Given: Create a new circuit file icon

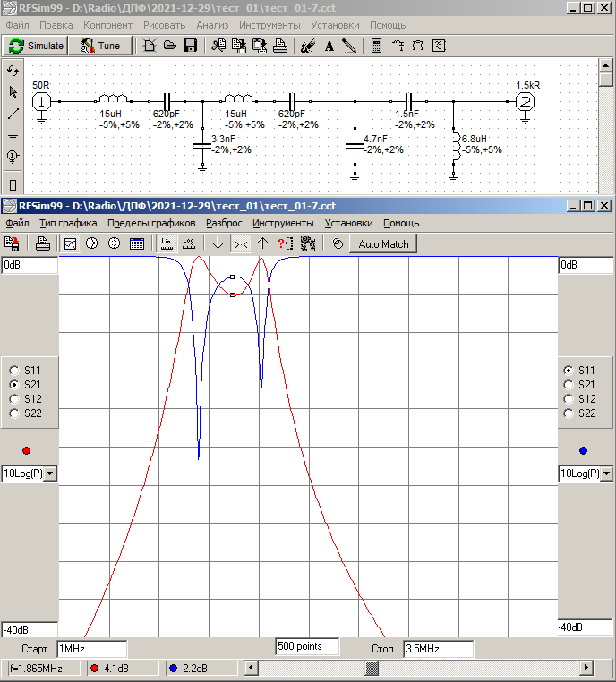Looking at the screenshot, I should tap(150, 46).
